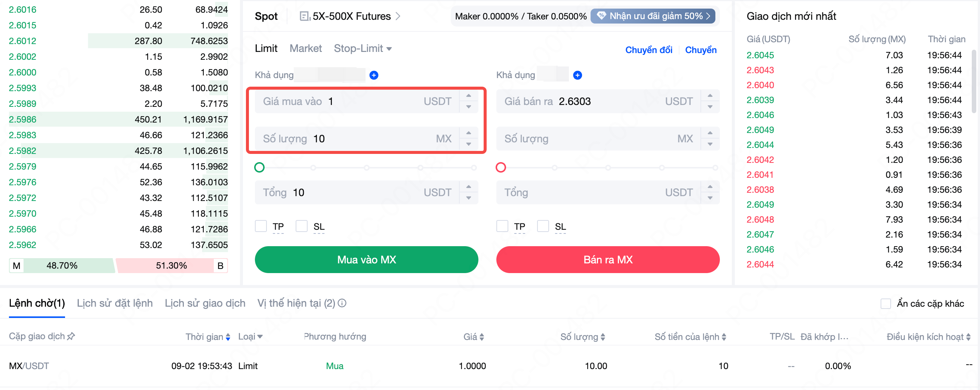The height and width of the screenshot is (390, 980).
Task: Click the info icon next to Vị thế hiện tại
Action: click(x=342, y=303)
